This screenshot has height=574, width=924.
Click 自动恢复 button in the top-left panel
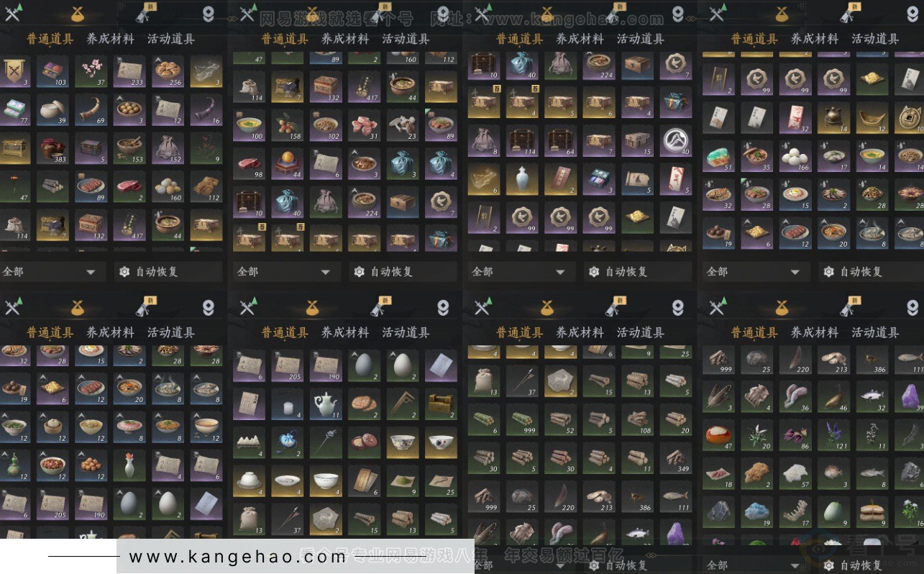point(148,272)
